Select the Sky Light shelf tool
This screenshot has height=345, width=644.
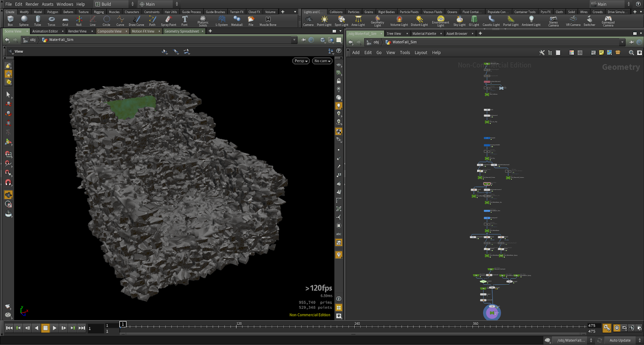point(459,21)
